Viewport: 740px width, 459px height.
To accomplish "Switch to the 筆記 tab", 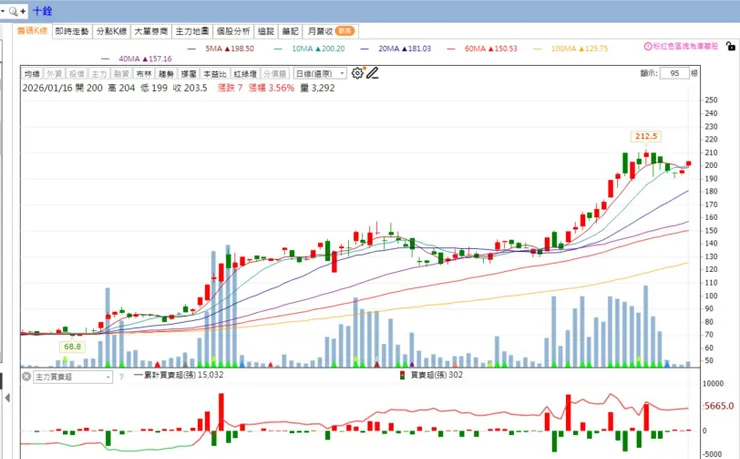I will (x=290, y=31).
